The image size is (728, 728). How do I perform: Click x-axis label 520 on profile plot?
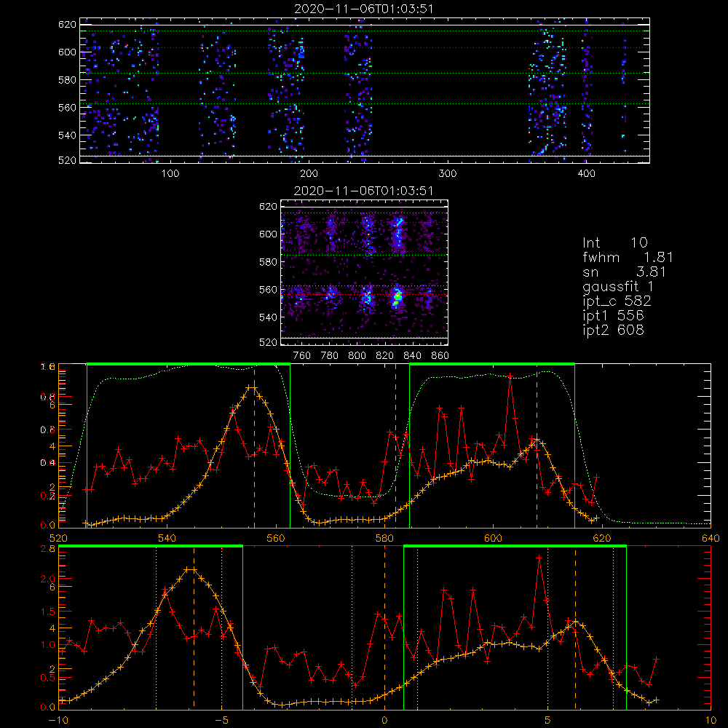(58, 539)
